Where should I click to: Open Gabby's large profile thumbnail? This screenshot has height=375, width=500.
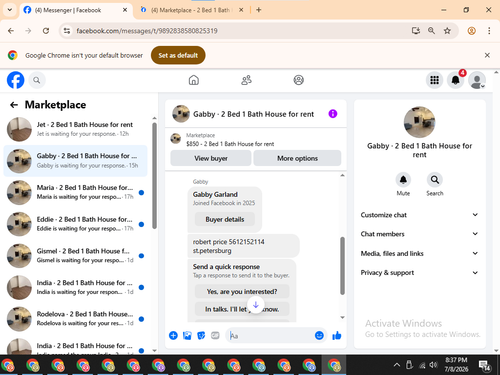419,122
